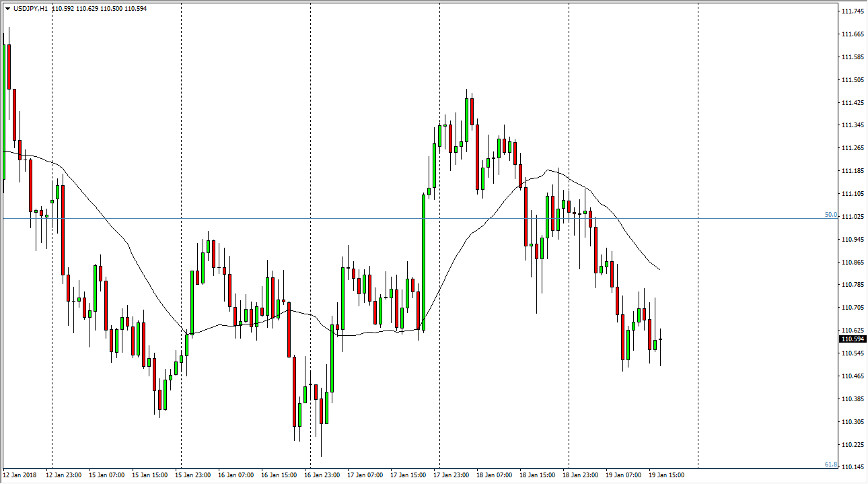Click the 61.8 Fibonacci level label
The width and height of the screenshot is (868, 484).
[x=830, y=464]
